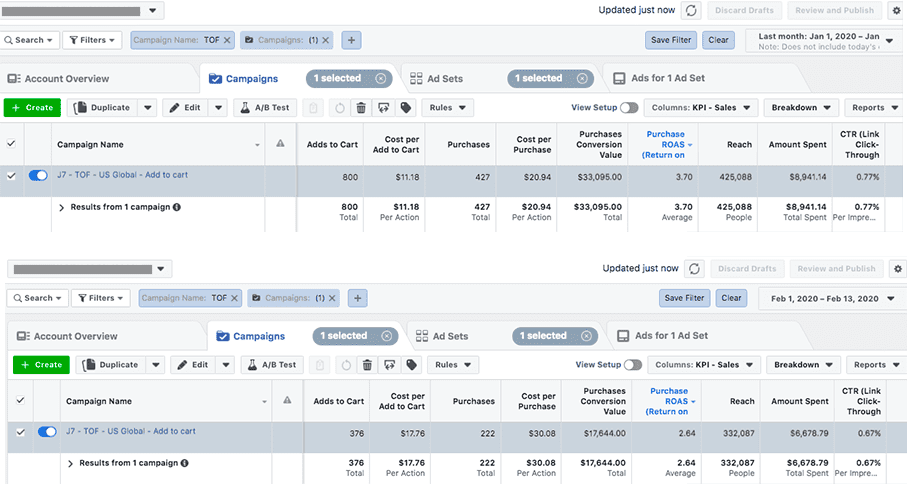Click the warning triangle column header in the lower table
Viewport: 907px width, 484px height.
289,401
